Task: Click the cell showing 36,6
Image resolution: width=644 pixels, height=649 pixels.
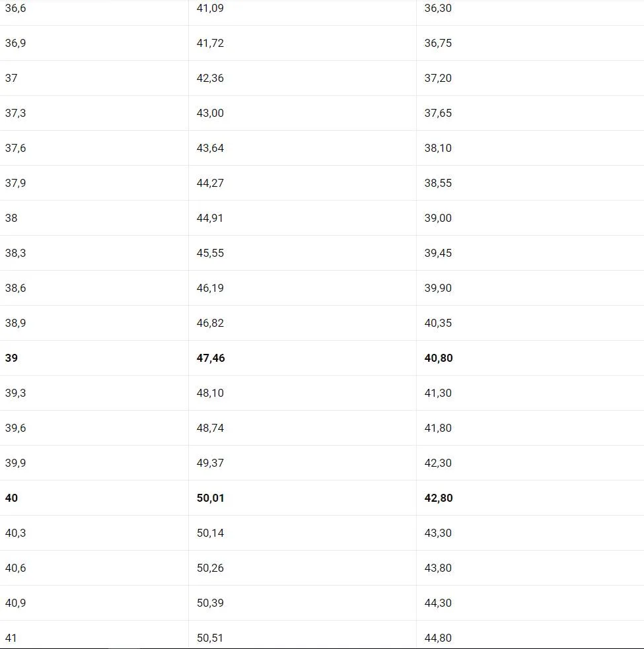Action: coord(16,8)
